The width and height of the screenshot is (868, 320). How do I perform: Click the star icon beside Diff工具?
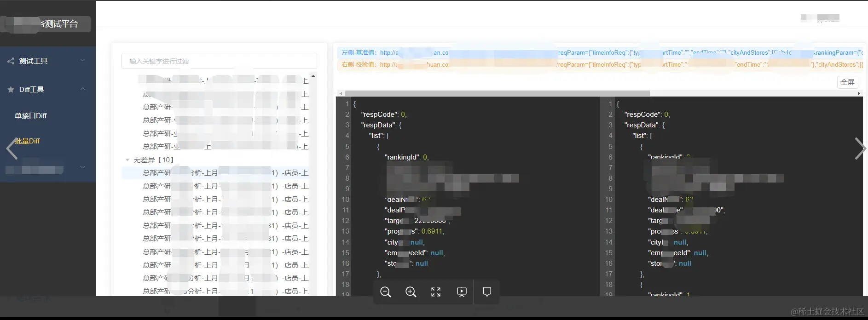pos(11,89)
